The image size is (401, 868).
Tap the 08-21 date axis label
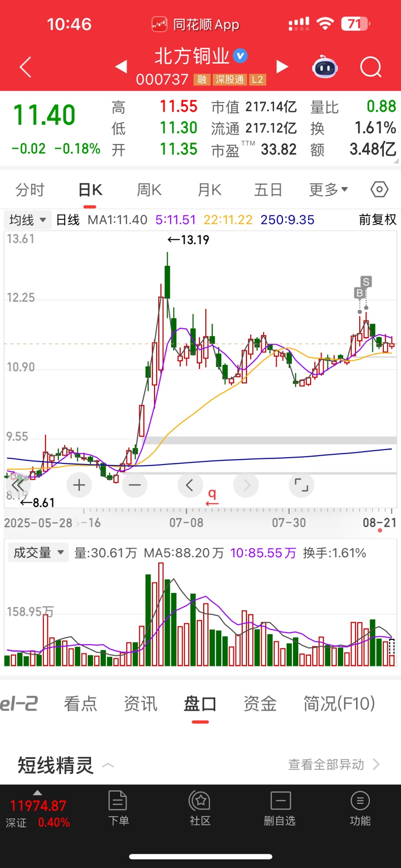380,522
